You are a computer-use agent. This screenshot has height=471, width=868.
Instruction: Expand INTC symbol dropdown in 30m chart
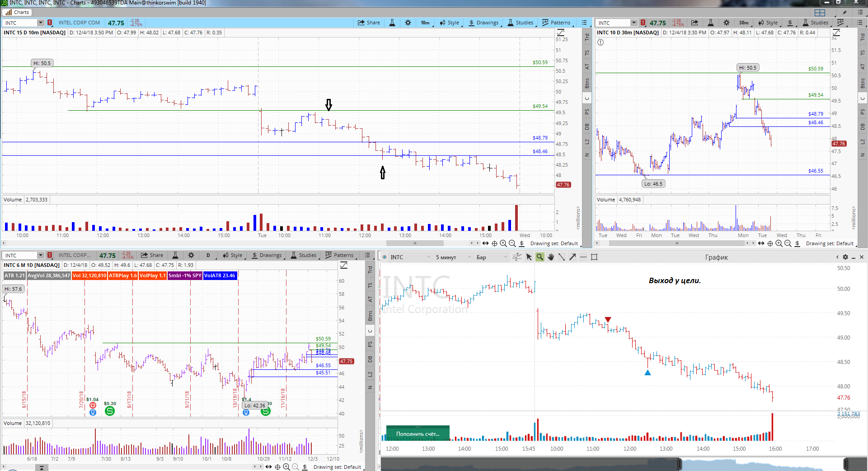pyautogui.click(x=634, y=23)
